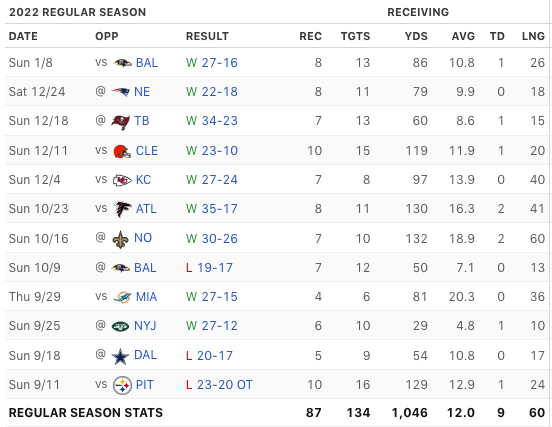Click the Steelers logo next to PIT

point(122,385)
